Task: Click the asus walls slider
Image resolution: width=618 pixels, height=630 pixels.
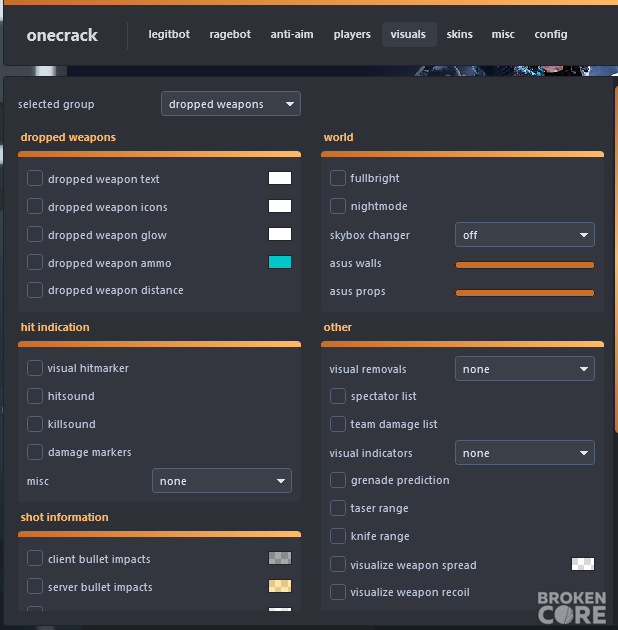Action: (x=524, y=265)
